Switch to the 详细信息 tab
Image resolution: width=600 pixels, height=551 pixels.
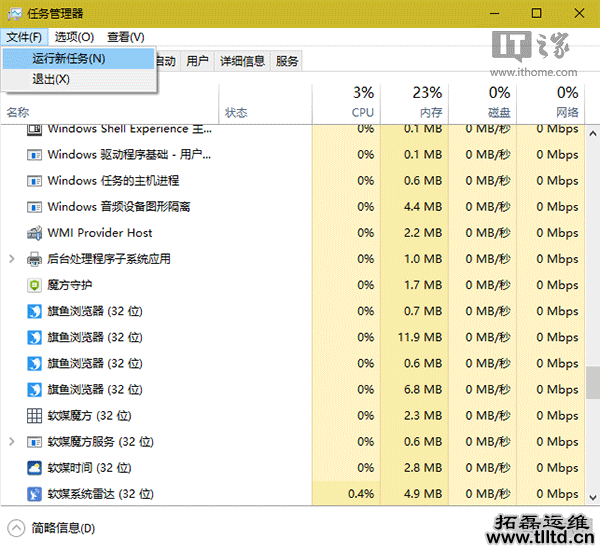tap(242, 61)
